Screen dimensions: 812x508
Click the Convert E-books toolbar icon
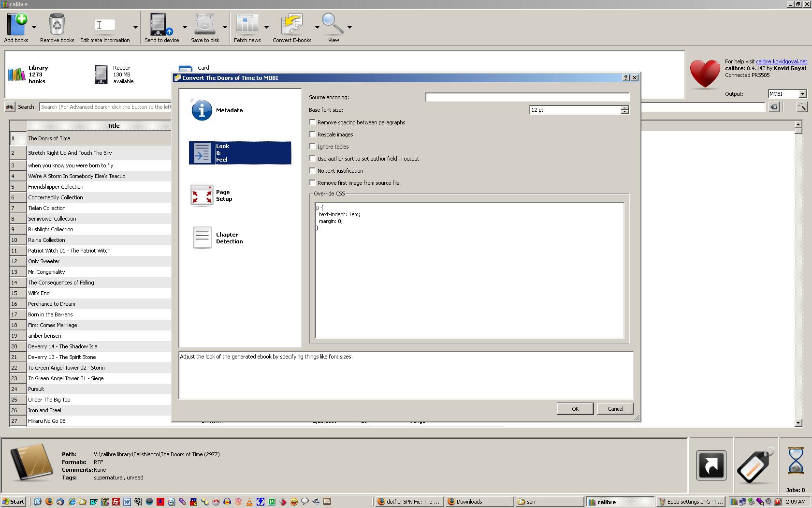[x=291, y=24]
